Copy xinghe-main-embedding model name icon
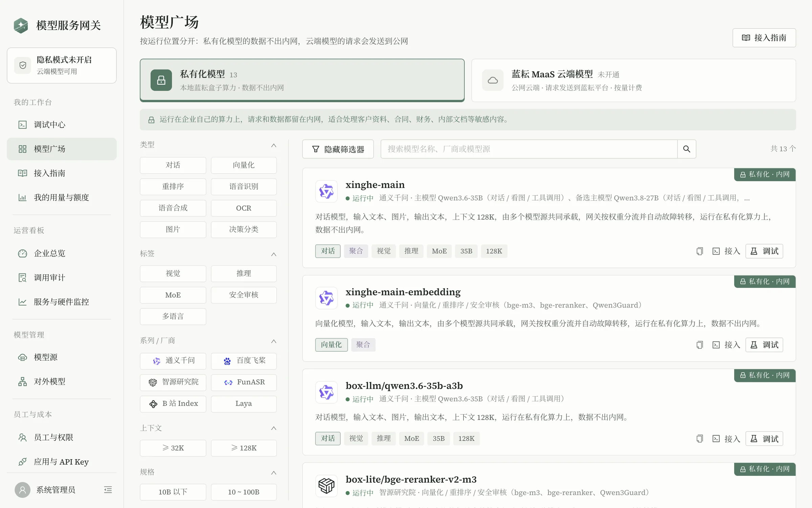 click(699, 345)
